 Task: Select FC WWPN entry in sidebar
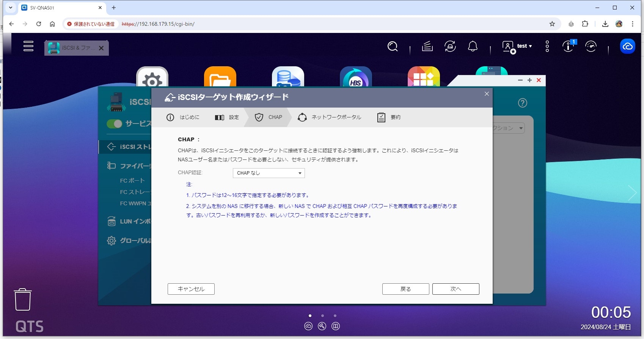[x=135, y=203]
